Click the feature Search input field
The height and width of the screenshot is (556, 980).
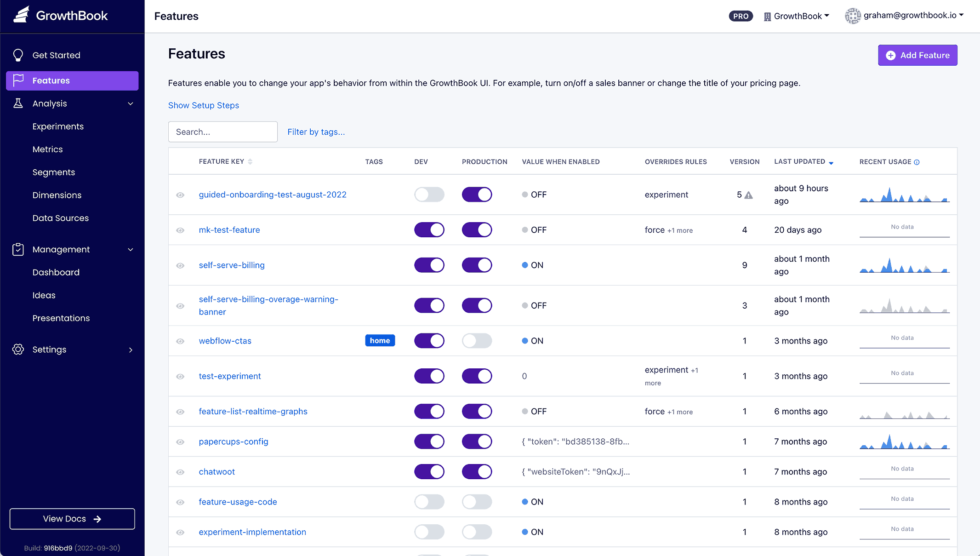(x=222, y=132)
